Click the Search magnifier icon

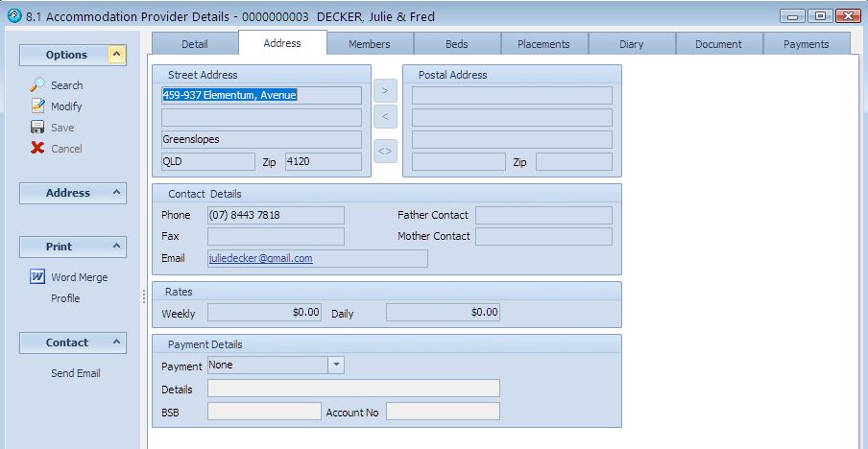coord(37,85)
